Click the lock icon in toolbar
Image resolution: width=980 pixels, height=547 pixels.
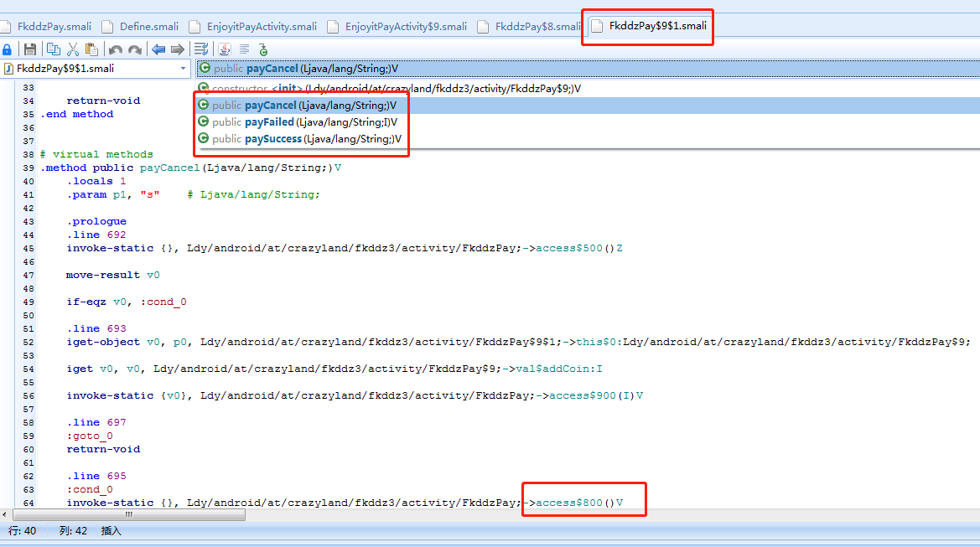click(x=8, y=49)
